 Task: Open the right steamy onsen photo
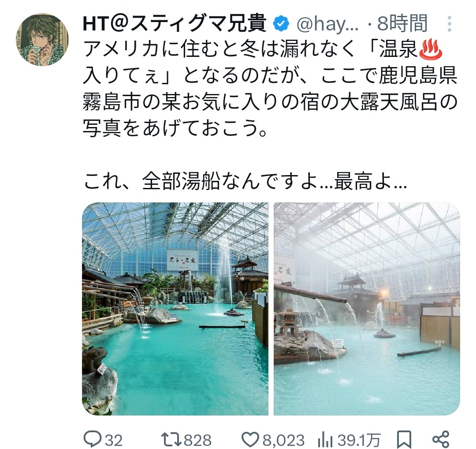pyautogui.click(x=367, y=309)
